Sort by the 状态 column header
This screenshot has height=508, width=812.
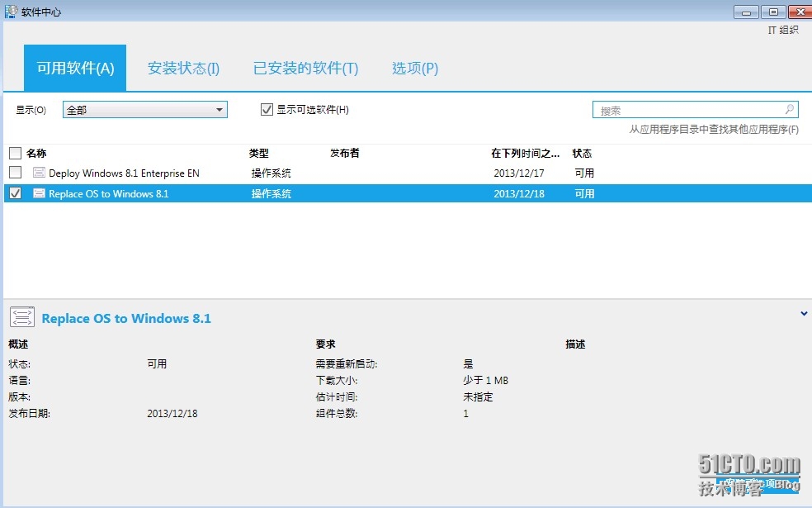point(582,153)
